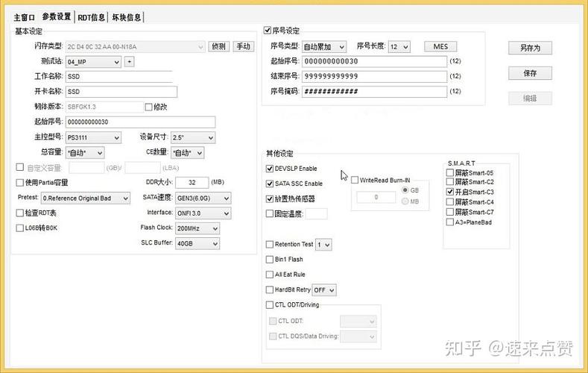Open the 设备尺寸 2.5" dropdown
588x373 pixels.
coord(193,138)
